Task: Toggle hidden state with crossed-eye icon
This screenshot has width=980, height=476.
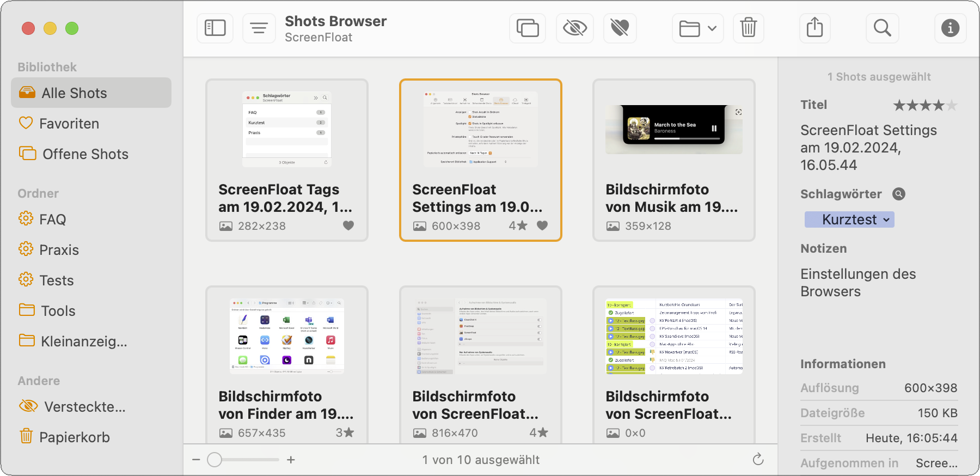Action: point(574,28)
